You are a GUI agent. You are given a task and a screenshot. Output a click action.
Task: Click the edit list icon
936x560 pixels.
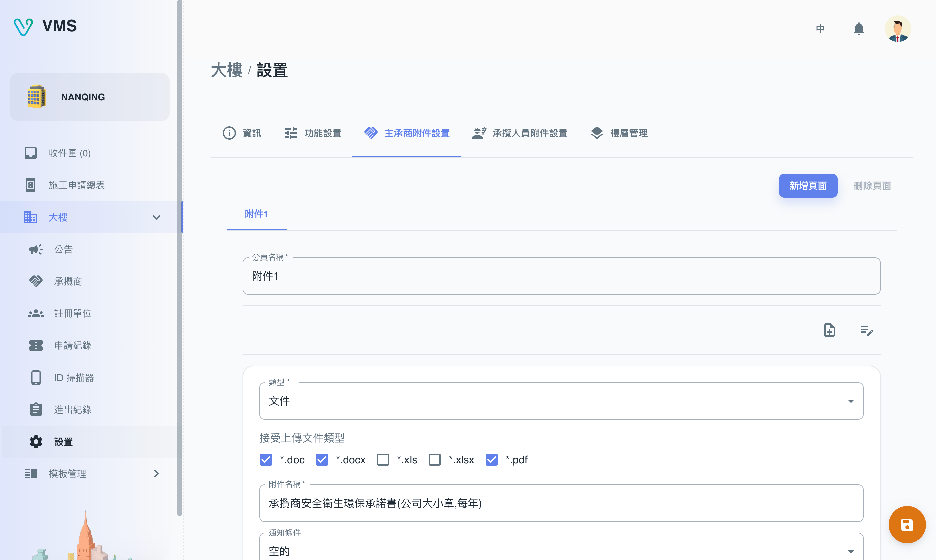[x=866, y=330]
